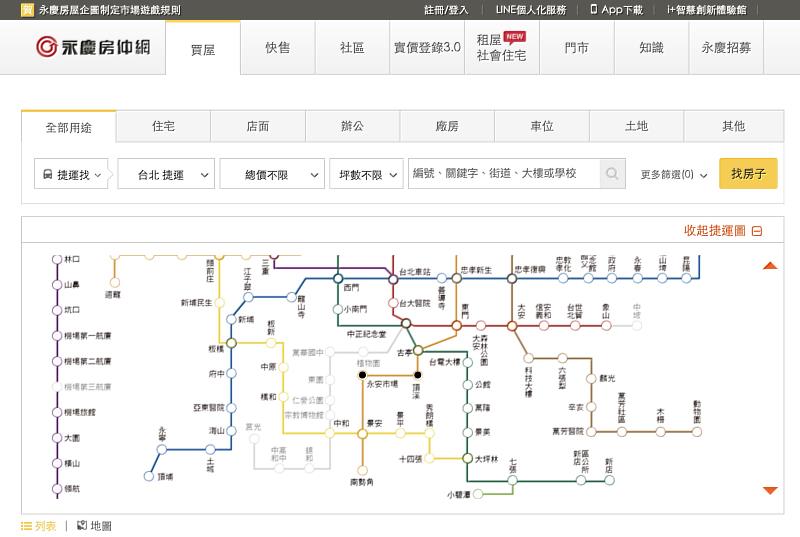
Task: Deselect 永安市場 station on the map
Action: pyautogui.click(x=362, y=374)
